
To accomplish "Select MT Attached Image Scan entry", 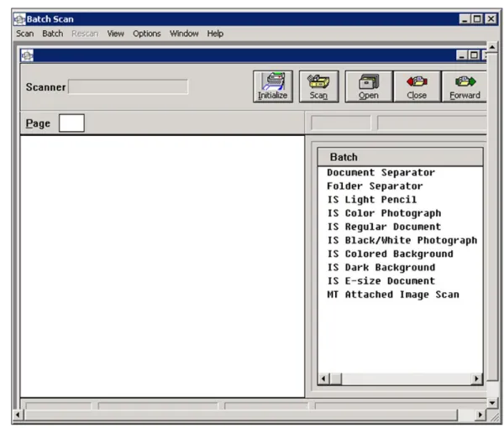I will [393, 295].
